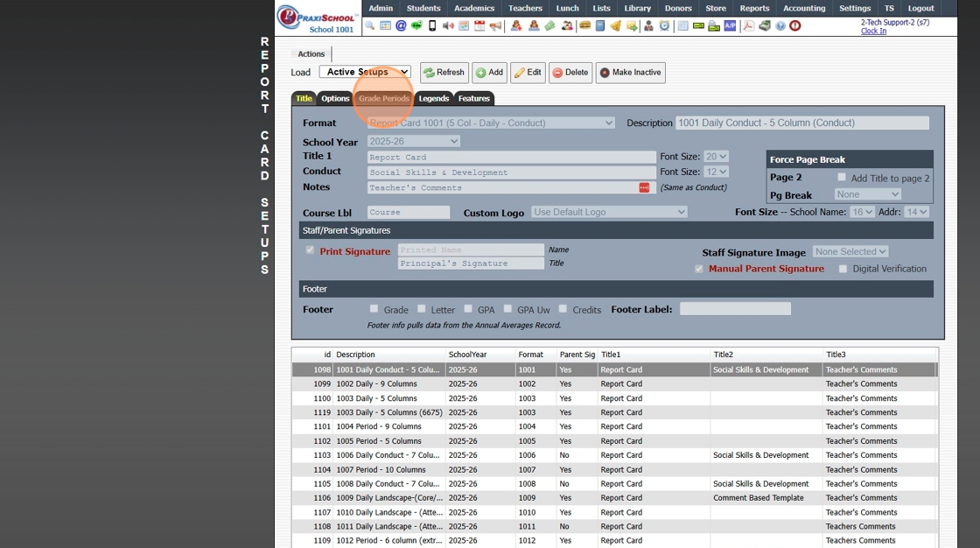980x548 pixels.
Task: Enable the footer GPA checkbox
Action: (x=468, y=309)
